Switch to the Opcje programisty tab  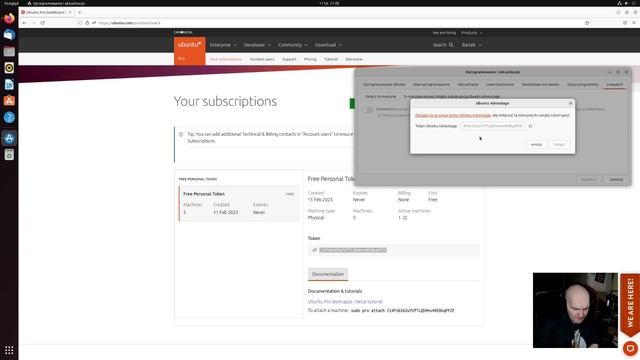point(582,84)
